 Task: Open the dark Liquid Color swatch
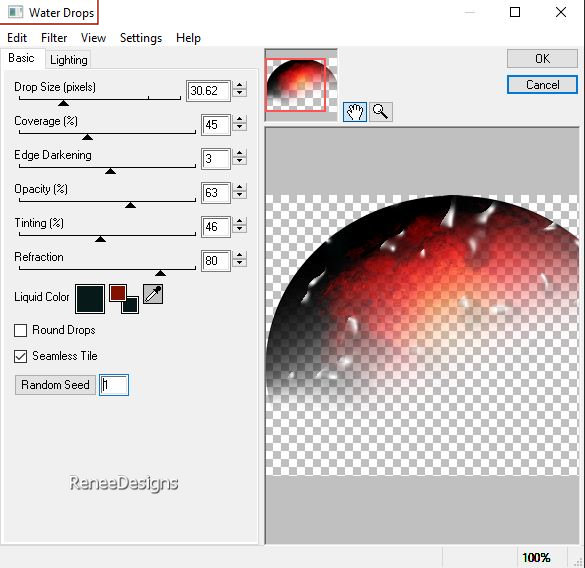point(90,299)
